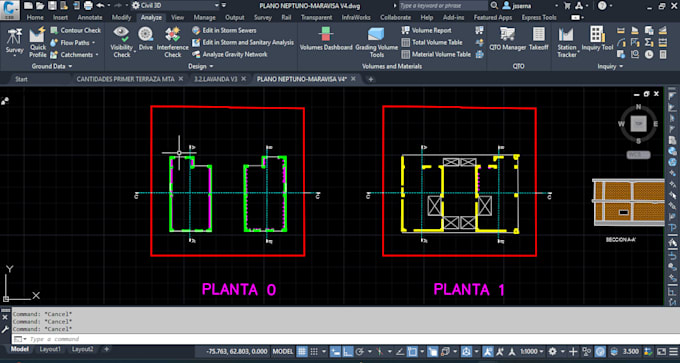Toggle the drawing grid display in status bar
The width and height of the screenshot is (680, 363).
click(302, 351)
